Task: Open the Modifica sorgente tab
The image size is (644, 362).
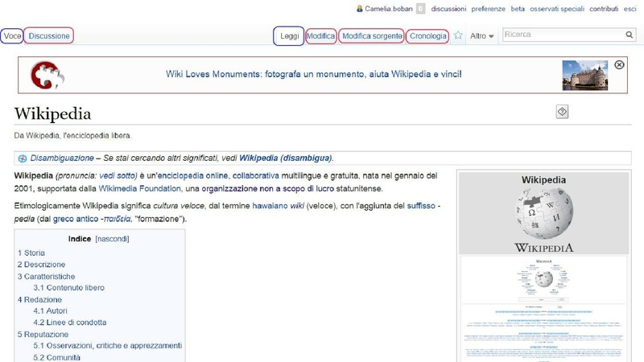Action: [372, 36]
